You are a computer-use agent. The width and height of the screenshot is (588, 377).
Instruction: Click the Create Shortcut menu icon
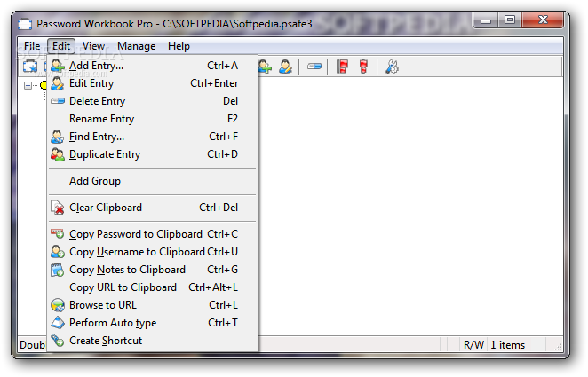click(58, 341)
